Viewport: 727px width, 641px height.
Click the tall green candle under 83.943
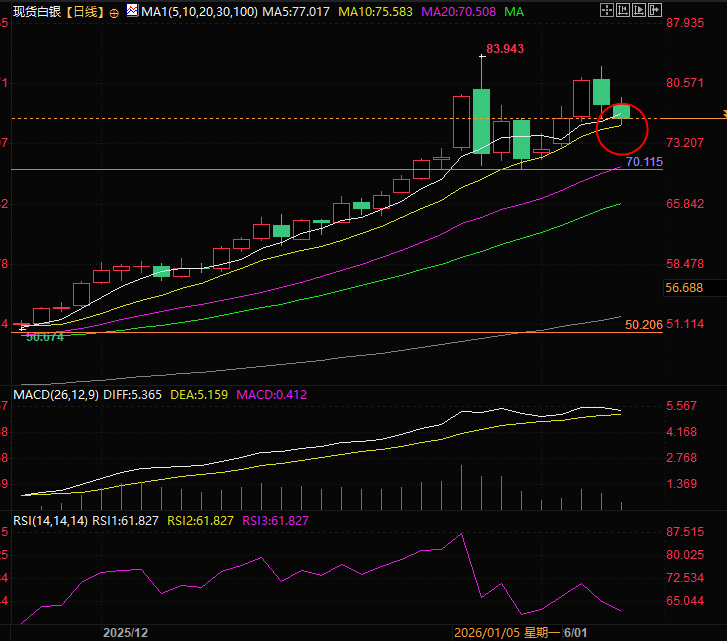point(482,121)
